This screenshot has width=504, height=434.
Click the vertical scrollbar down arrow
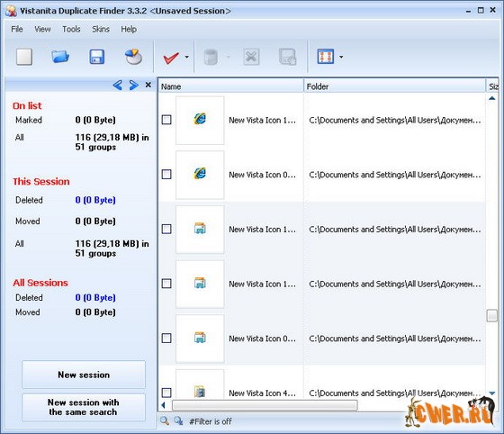492,393
